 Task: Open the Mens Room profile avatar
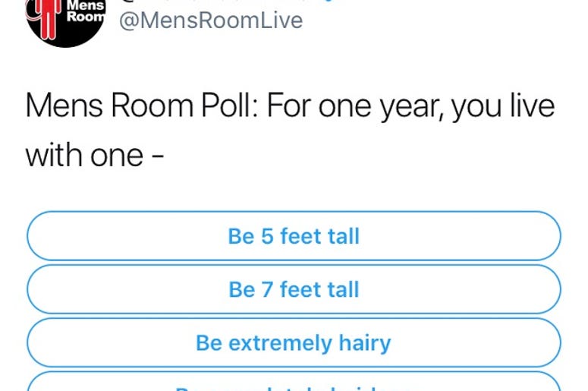point(66,23)
